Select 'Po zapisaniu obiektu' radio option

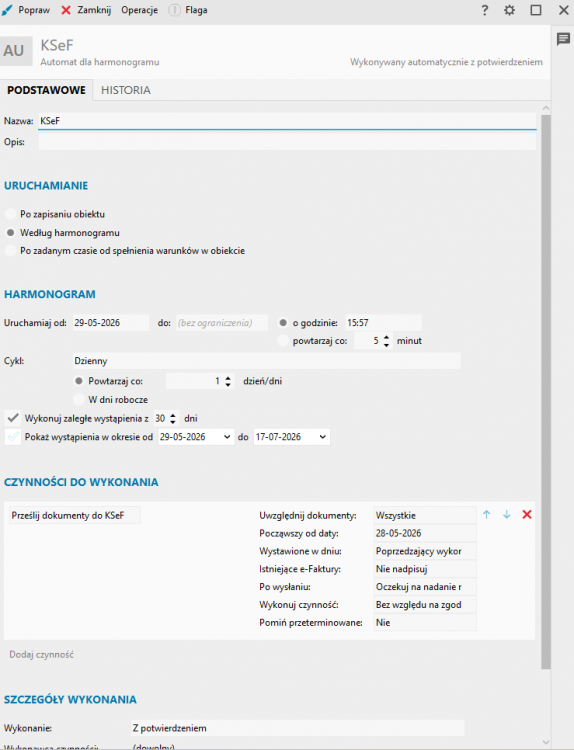coord(10,214)
